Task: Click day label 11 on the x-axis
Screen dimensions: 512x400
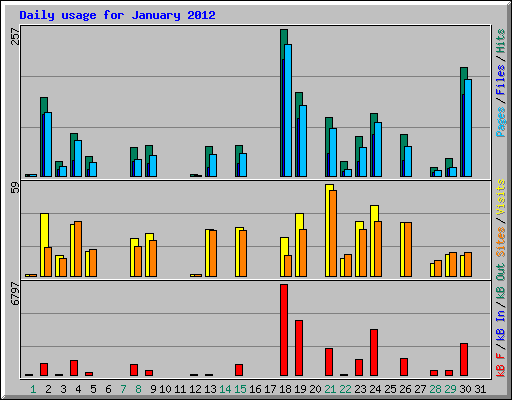Action: click(x=180, y=389)
